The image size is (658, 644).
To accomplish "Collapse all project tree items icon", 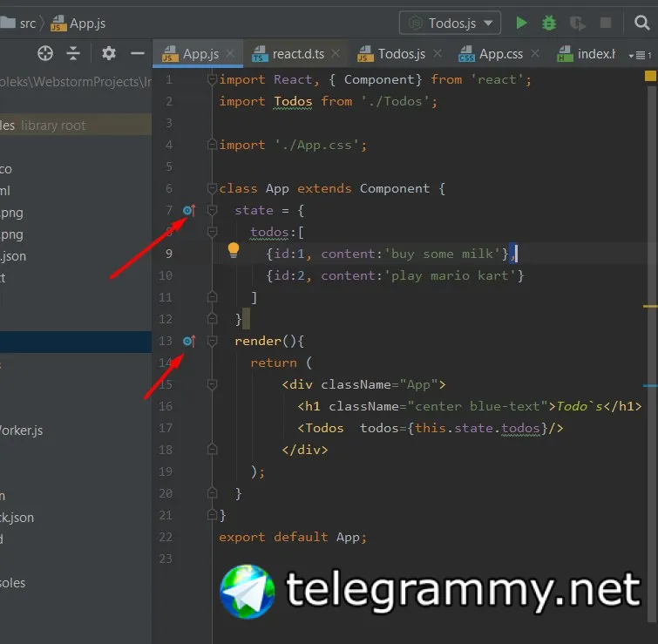I will point(73,54).
